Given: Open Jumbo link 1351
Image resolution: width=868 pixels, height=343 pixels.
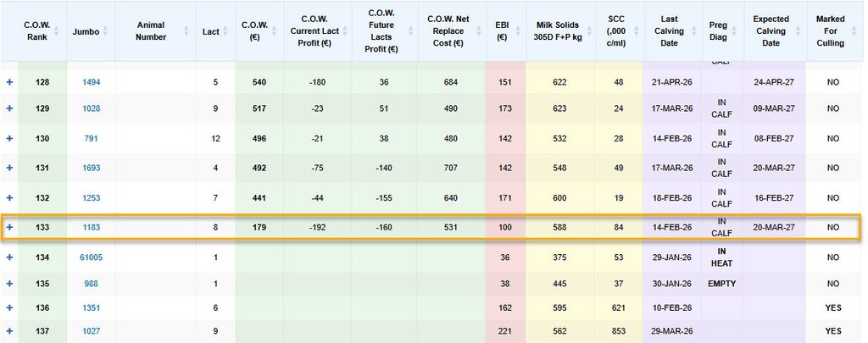Looking at the screenshot, I should (92, 307).
